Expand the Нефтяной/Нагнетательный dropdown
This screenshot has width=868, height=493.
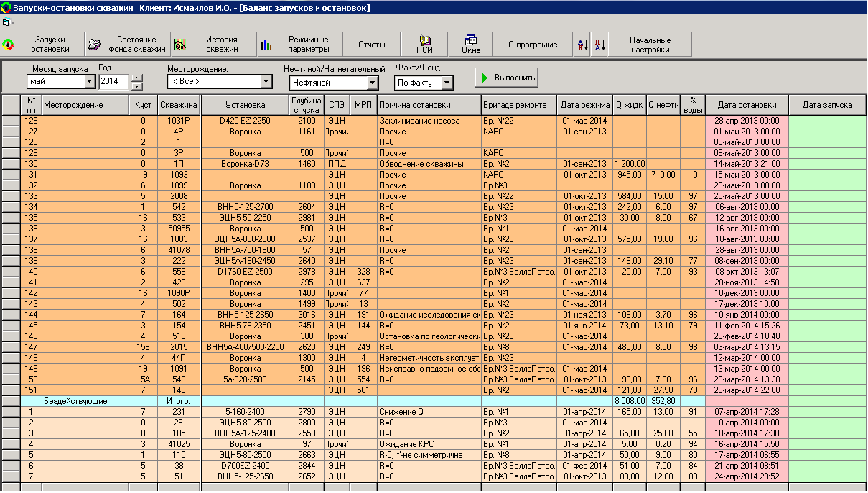point(372,83)
